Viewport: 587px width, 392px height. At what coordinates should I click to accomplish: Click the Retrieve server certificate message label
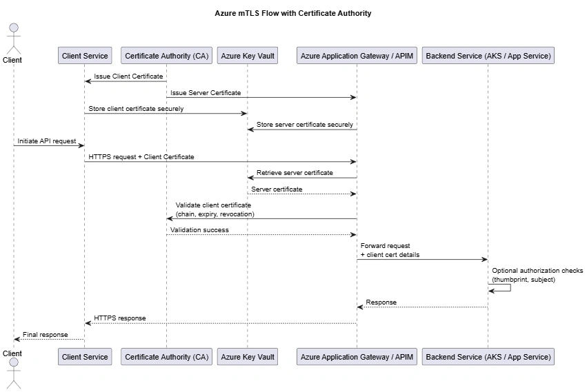point(295,173)
